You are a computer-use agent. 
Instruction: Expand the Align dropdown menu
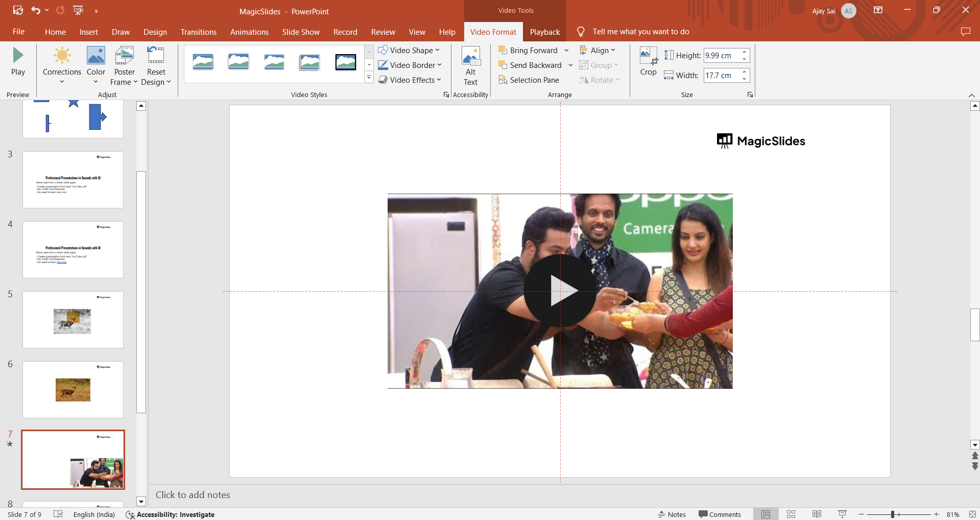[597, 51]
